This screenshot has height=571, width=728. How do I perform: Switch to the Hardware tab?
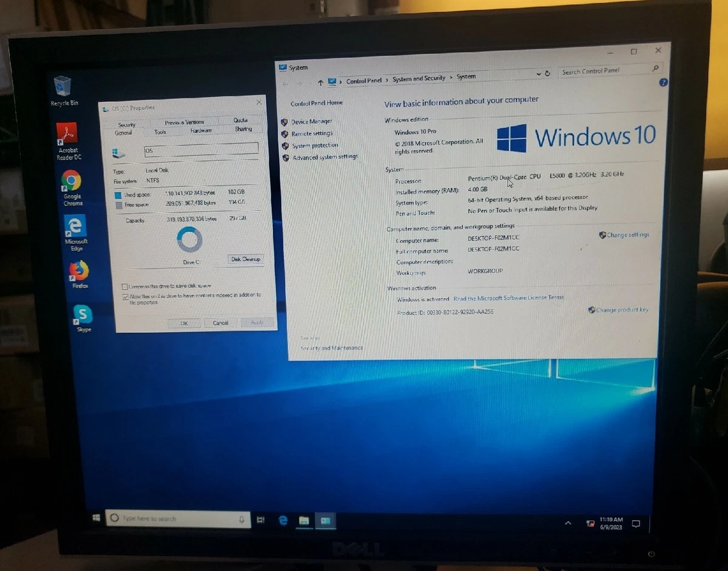coord(201,130)
